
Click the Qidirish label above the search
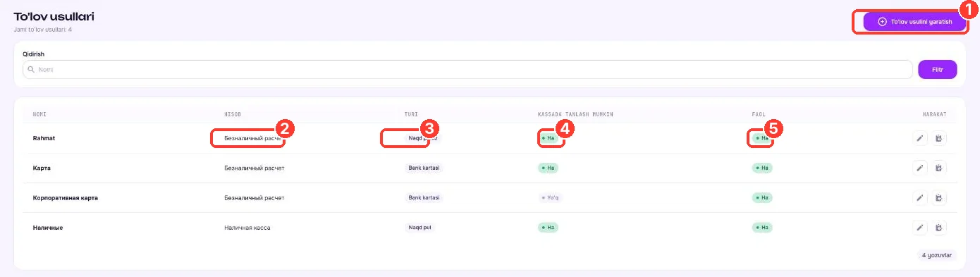point(34,54)
